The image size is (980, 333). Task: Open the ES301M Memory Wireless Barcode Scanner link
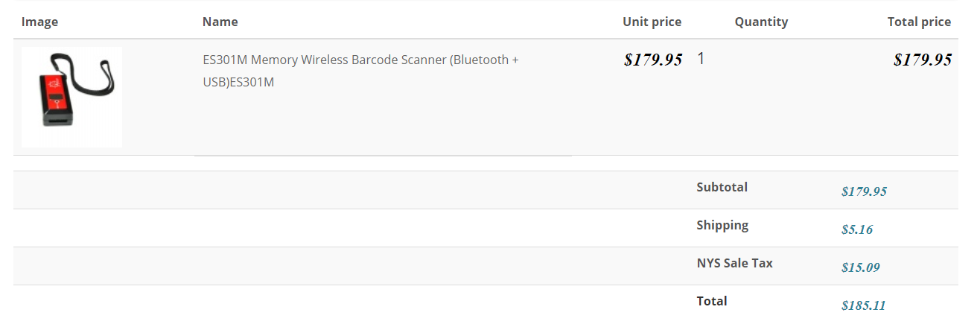[360, 60]
